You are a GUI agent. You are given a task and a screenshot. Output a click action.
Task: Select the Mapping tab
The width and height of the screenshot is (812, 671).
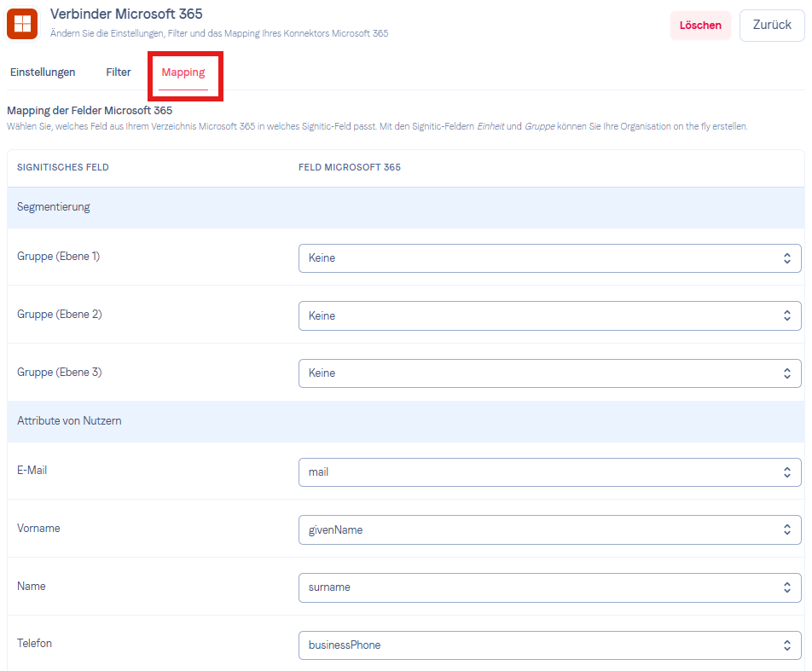coord(183,72)
